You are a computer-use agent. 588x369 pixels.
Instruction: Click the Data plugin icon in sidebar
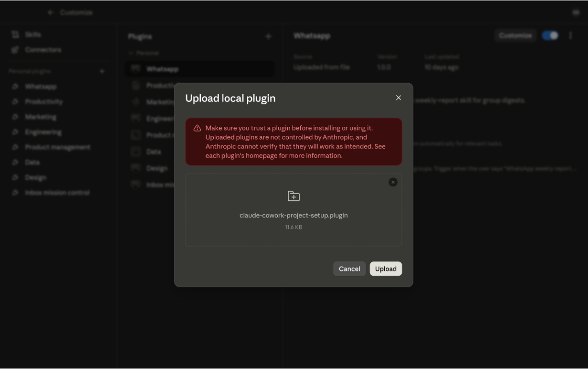[x=15, y=162]
